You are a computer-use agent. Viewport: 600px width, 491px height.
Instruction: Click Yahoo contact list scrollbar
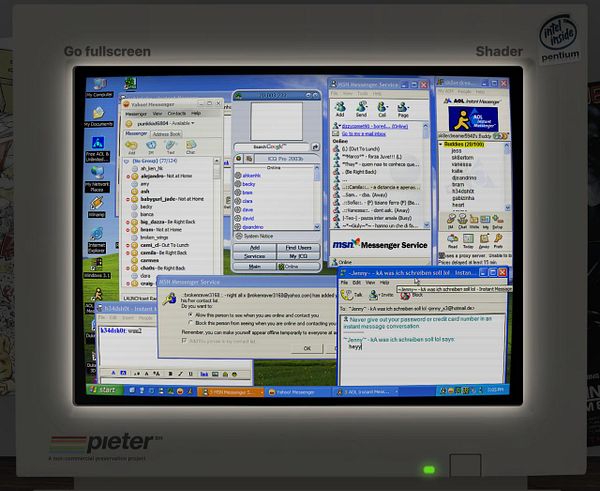217,222
